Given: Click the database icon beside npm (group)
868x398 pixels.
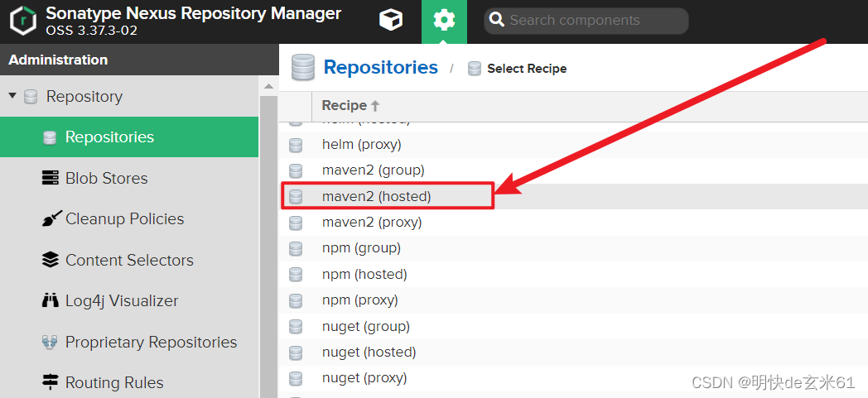Looking at the screenshot, I should click(297, 248).
